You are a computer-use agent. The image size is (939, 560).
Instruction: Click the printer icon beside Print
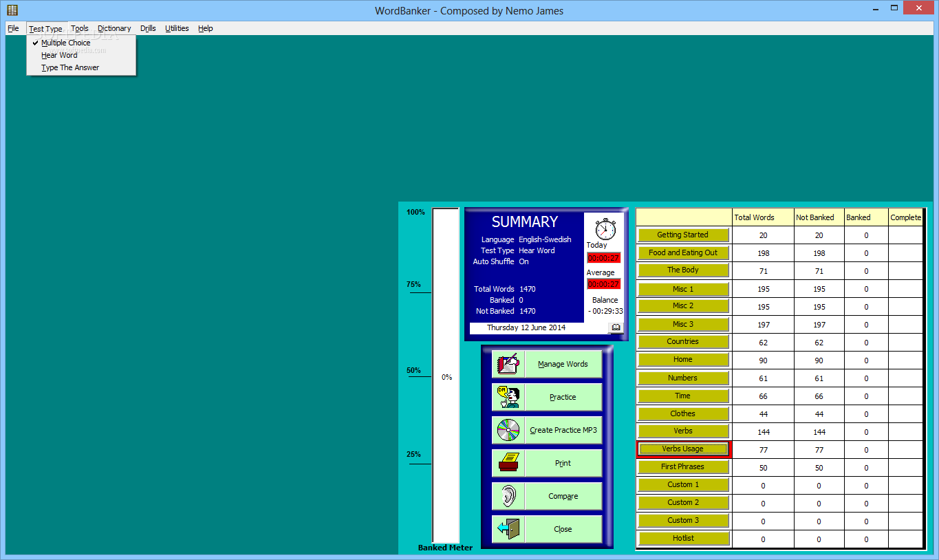click(508, 463)
